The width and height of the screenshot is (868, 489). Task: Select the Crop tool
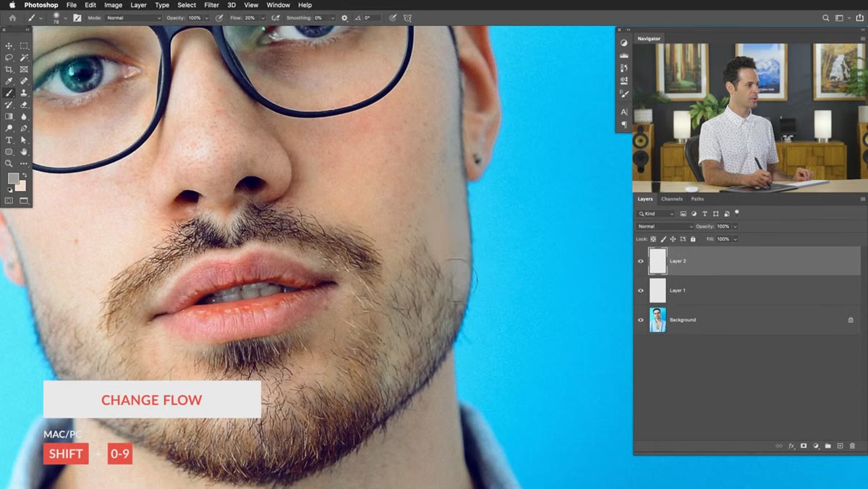pos(9,69)
